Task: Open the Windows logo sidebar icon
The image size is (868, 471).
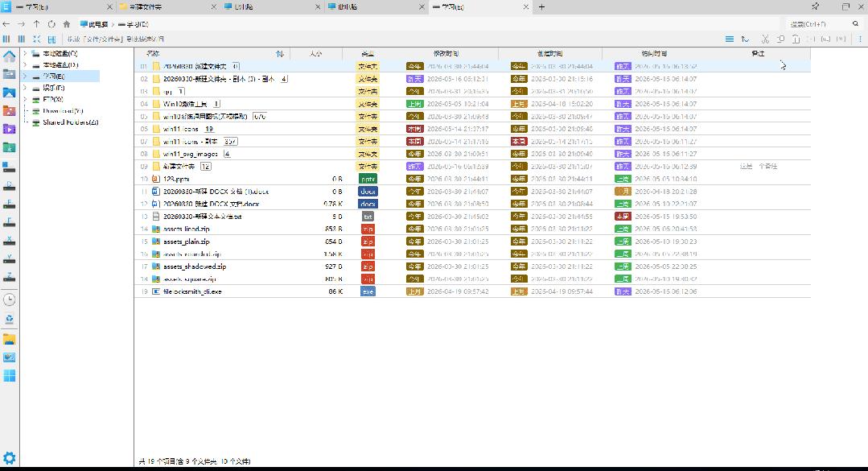Action: 10,376
